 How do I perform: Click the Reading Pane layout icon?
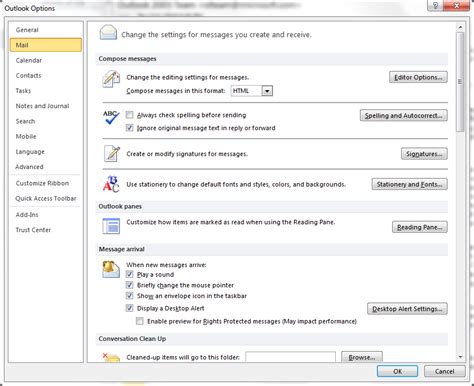pos(111,226)
